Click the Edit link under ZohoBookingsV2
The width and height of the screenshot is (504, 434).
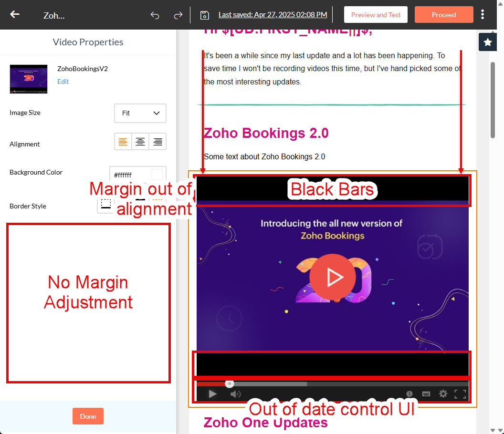(63, 82)
